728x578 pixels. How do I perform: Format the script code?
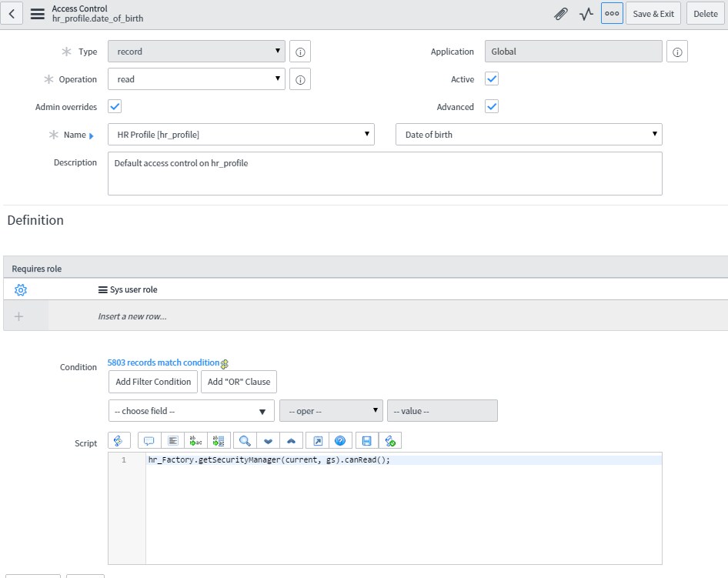172,440
